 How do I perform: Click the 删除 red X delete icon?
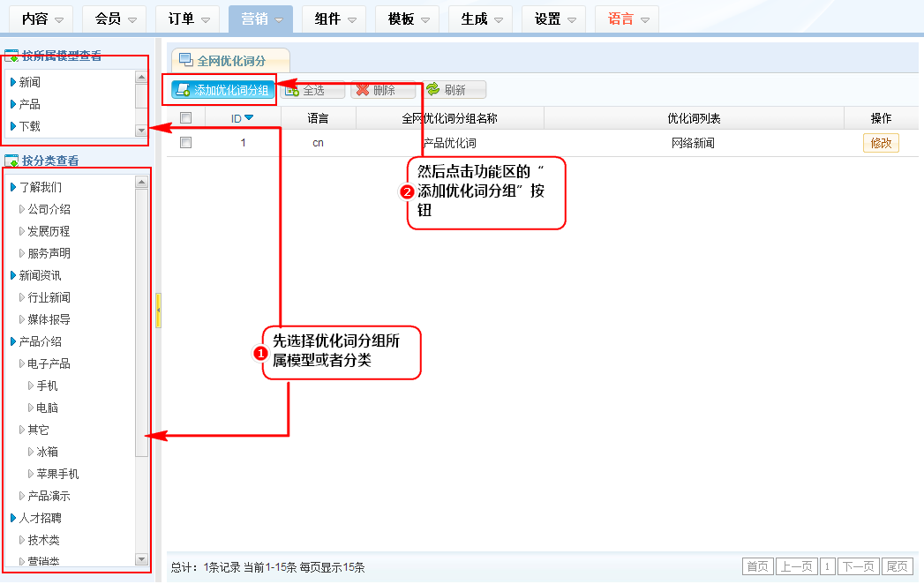(x=362, y=90)
